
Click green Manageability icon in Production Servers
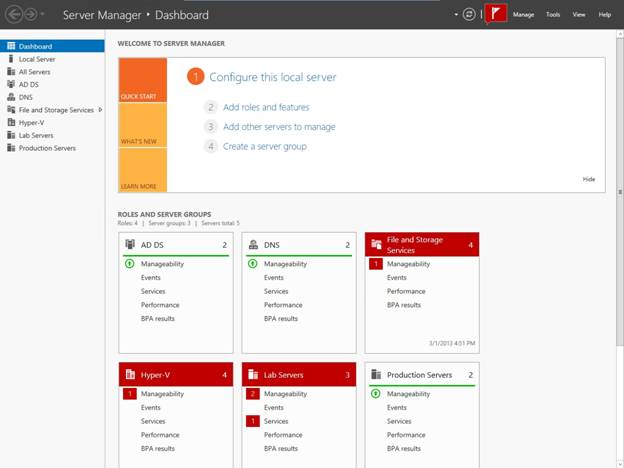pos(376,394)
